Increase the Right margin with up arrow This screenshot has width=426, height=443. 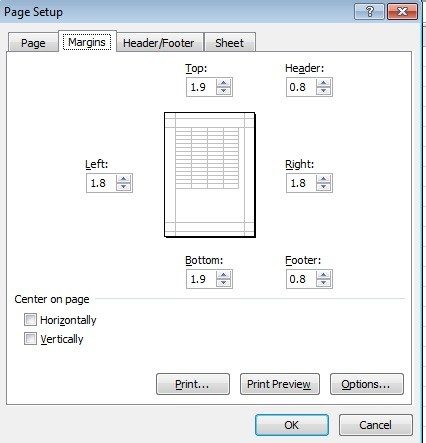click(323, 179)
